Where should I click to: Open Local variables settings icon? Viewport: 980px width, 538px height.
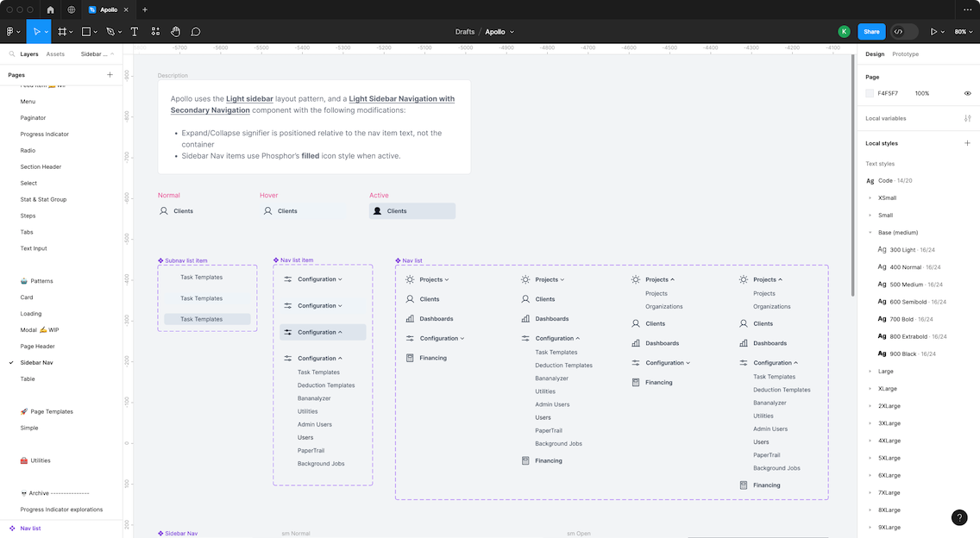[x=967, y=118]
